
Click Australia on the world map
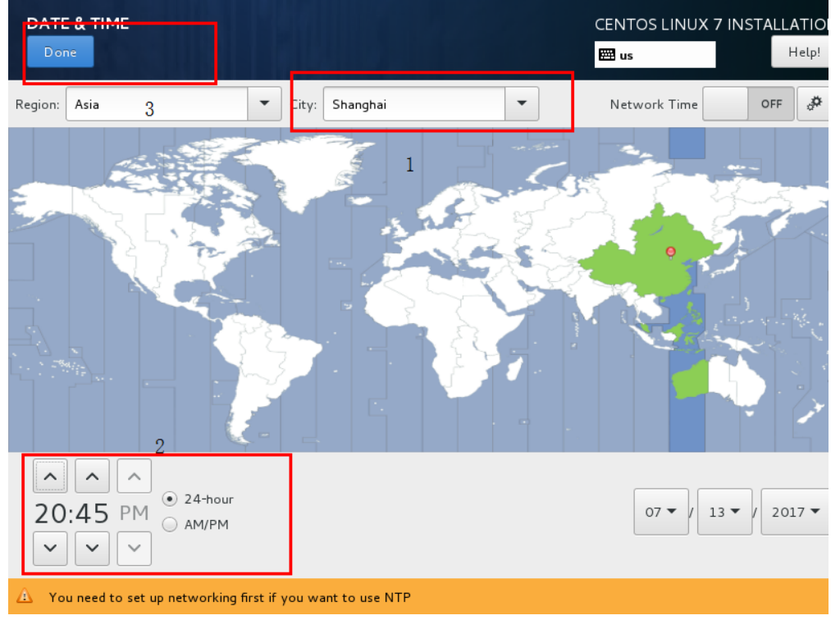(x=719, y=379)
